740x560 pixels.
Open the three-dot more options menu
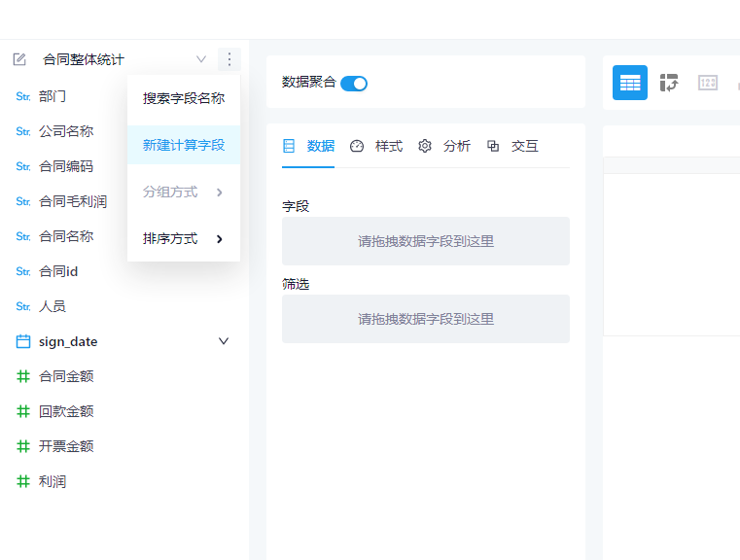click(229, 59)
